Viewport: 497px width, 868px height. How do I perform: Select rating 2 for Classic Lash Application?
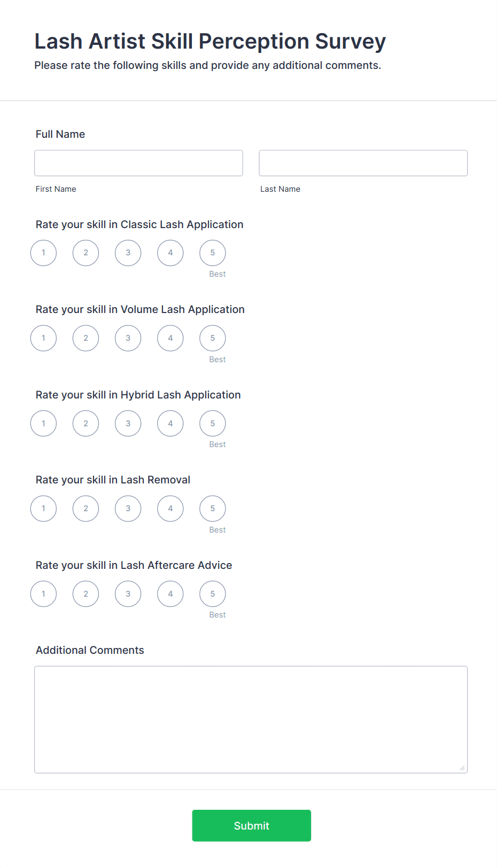tap(86, 253)
